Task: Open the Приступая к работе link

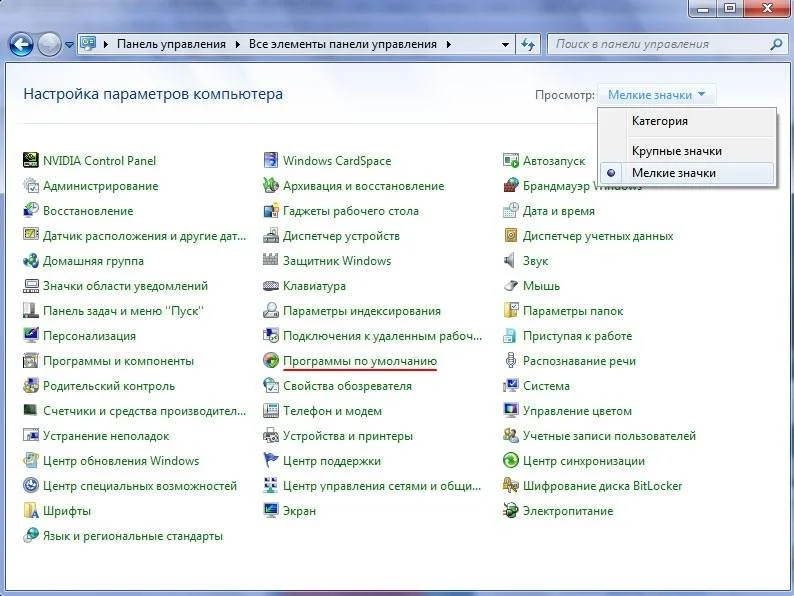Action: click(578, 335)
